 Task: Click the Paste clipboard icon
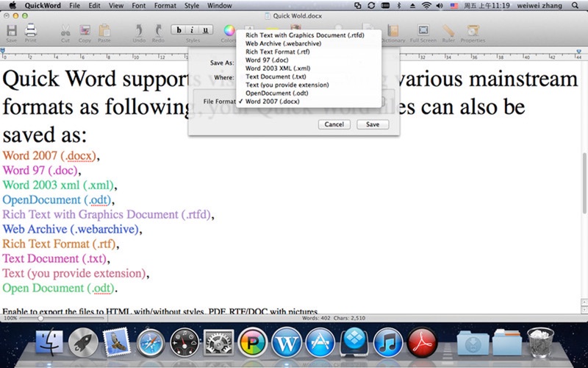[104, 31]
